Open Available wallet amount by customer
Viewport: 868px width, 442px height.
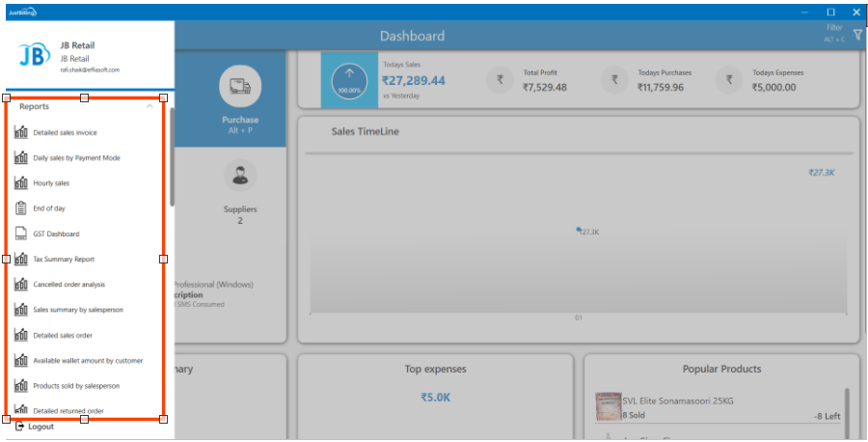tap(88, 360)
